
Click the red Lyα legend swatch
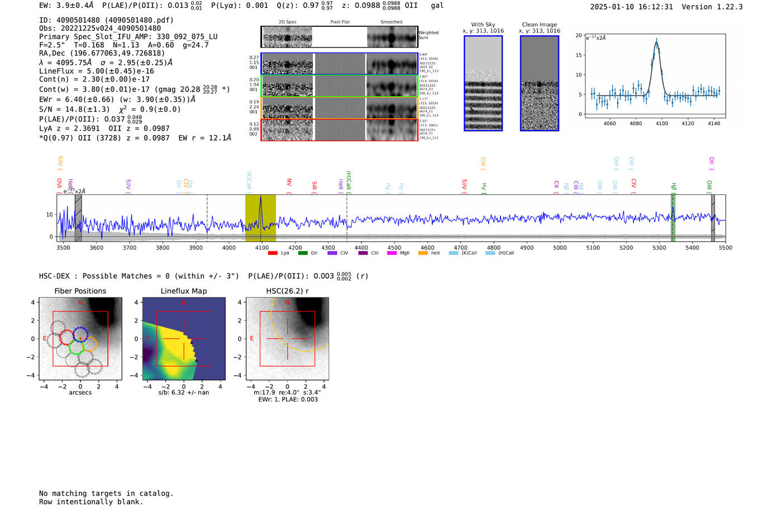[x=273, y=253]
